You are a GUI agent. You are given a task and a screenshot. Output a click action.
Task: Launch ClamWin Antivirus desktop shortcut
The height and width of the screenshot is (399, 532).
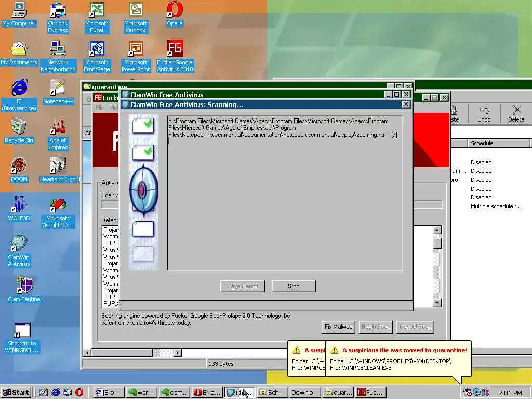pos(19,251)
